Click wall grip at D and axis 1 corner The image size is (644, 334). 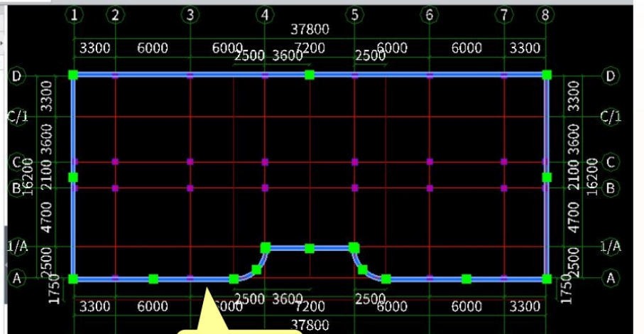tap(73, 75)
